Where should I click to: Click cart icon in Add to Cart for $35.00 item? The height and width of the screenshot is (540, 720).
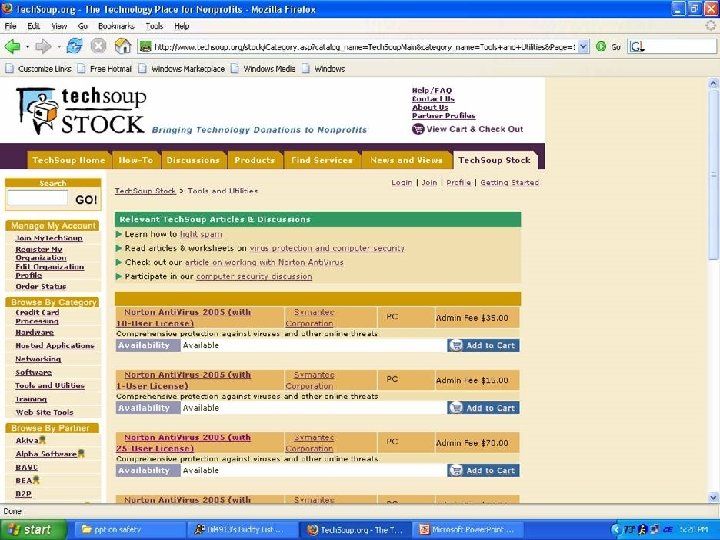click(456, 345)
